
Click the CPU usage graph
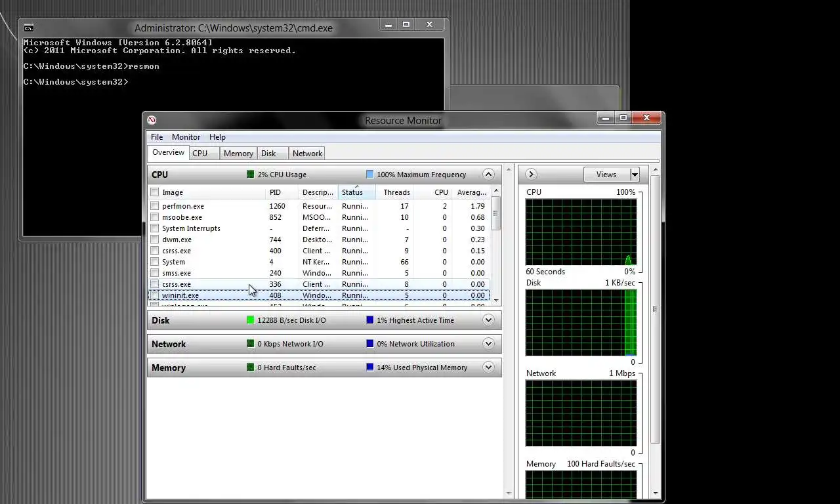(581, 232)
